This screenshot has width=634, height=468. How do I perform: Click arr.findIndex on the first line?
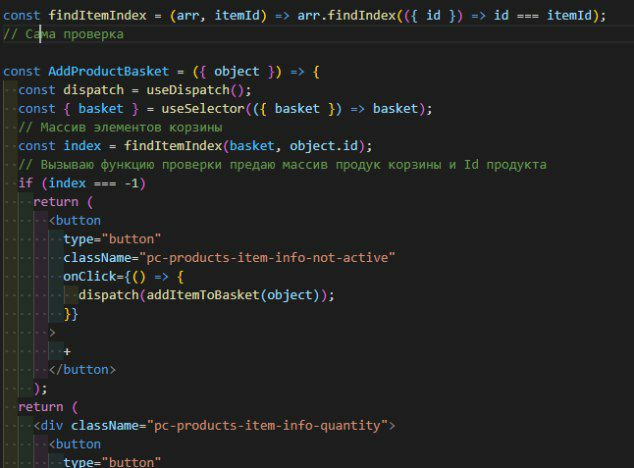point(347,15)
